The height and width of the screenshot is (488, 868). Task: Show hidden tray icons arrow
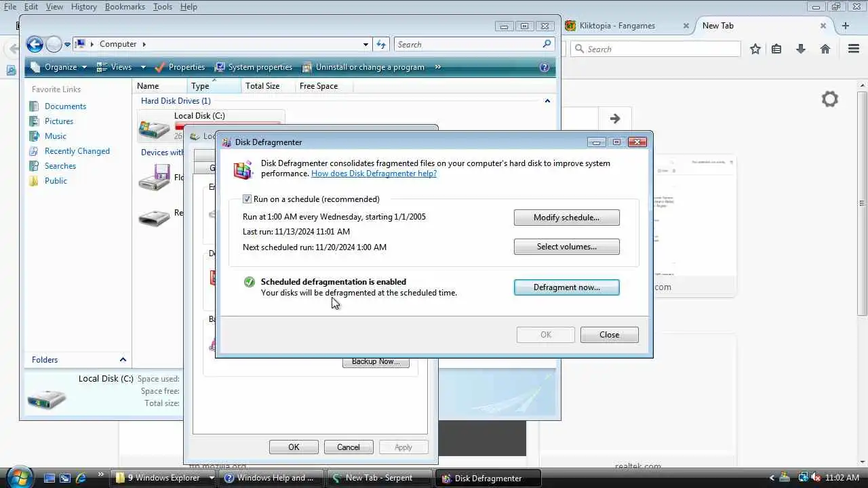[x=772, y=478]
